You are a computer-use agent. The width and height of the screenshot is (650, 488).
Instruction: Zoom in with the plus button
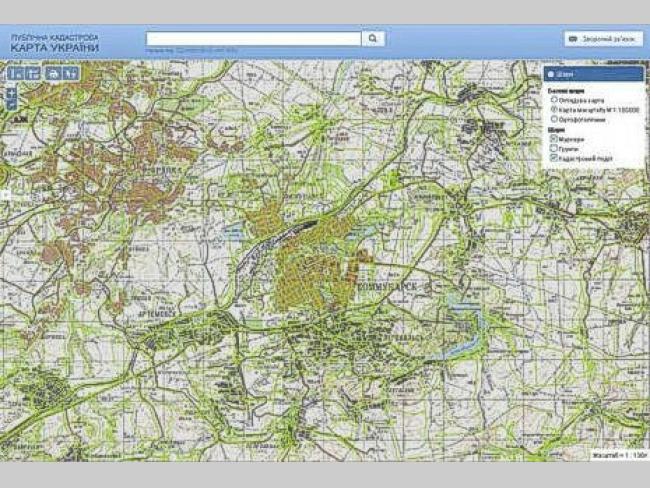pos(11,92)
